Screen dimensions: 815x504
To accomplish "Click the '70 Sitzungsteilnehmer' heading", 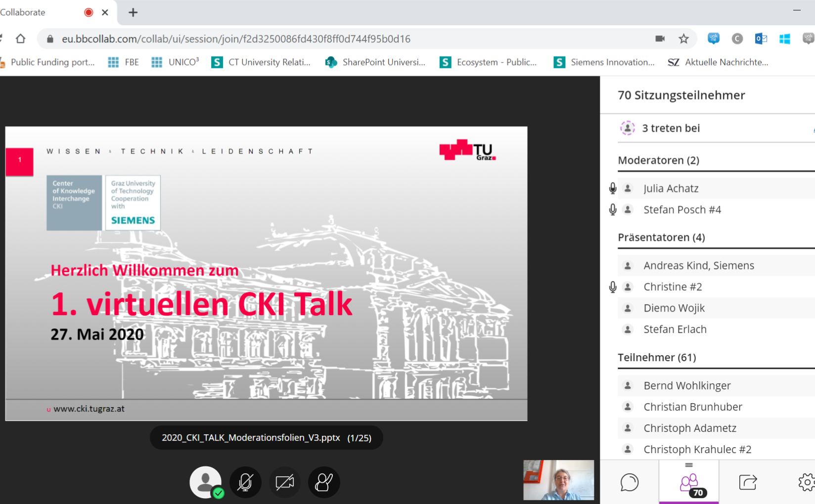I will (681, 95).
